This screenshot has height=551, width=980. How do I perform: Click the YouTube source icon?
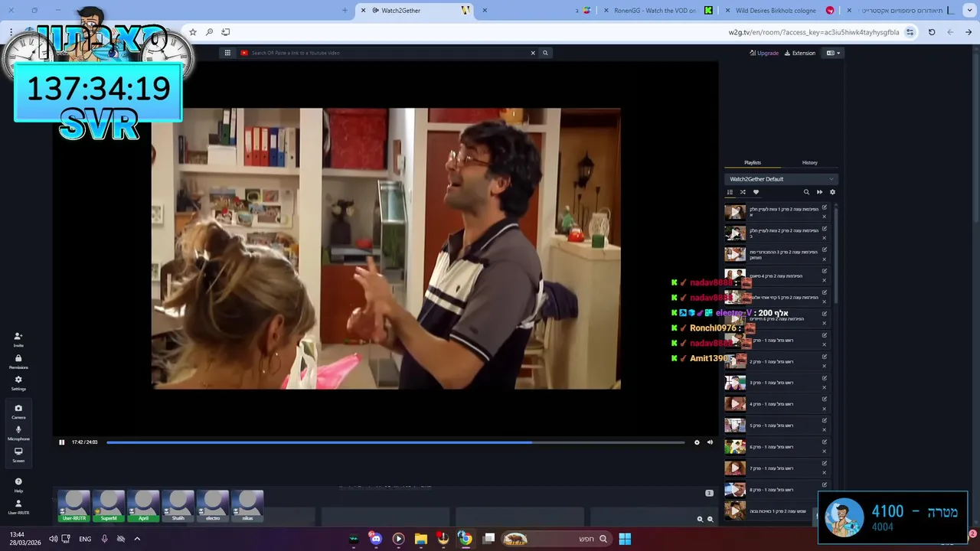tap(244, 53)
